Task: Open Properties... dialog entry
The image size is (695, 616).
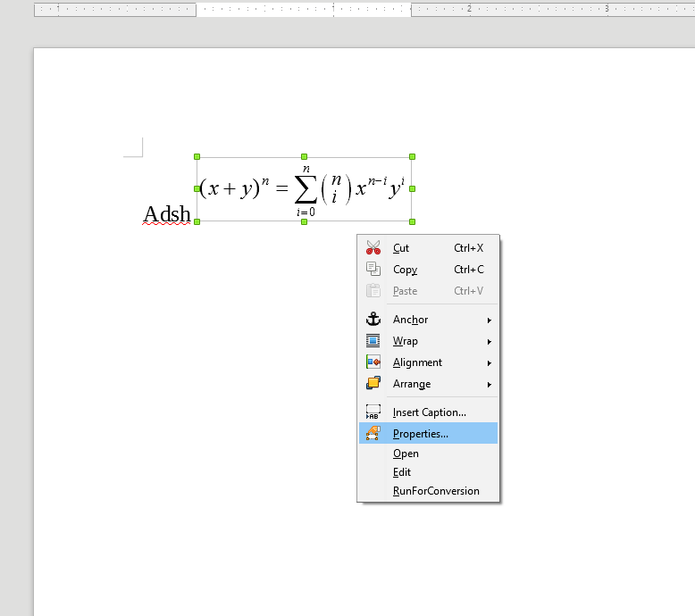Action: [428, 433]
